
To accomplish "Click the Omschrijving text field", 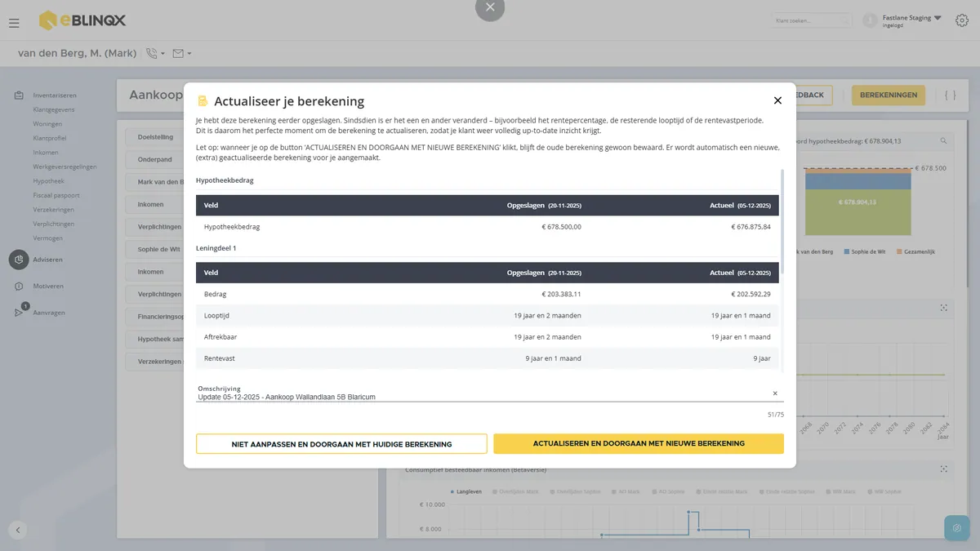I will [x=483, y=397].
